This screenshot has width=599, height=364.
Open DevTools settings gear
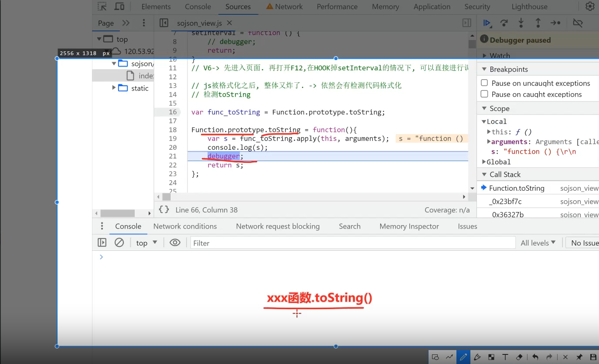[x=590, y=7]
